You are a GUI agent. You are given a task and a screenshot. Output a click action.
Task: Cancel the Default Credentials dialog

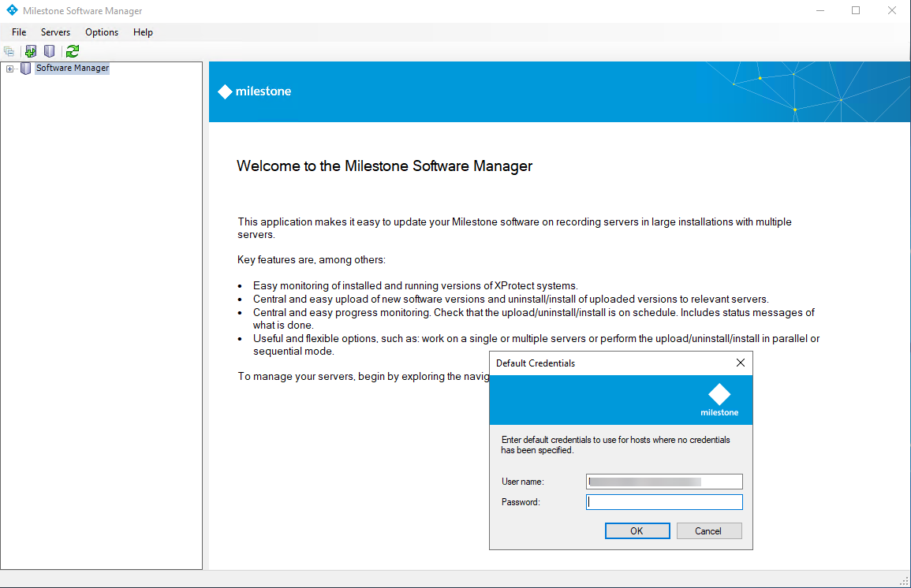(x=709, y=531)
